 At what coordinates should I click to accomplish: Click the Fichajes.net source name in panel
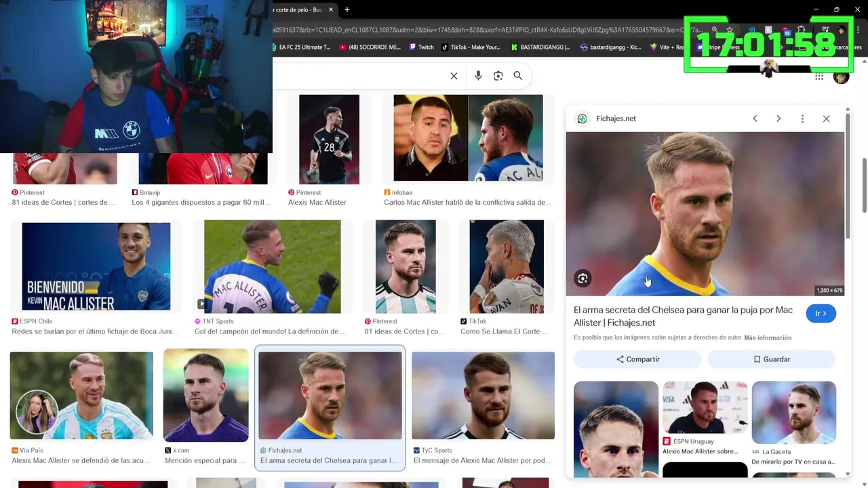tap(616, 119)
